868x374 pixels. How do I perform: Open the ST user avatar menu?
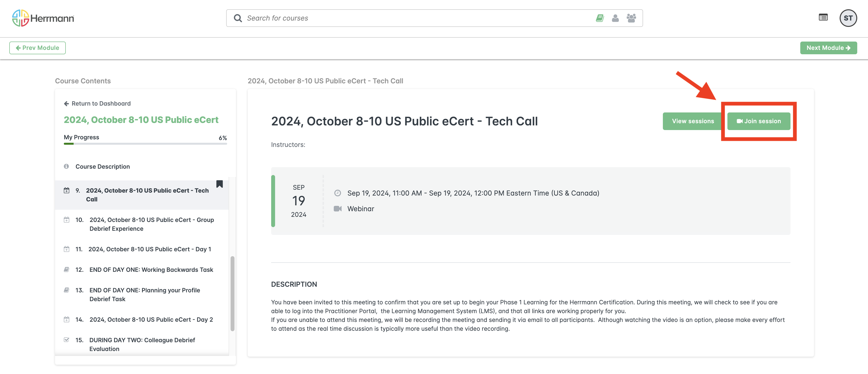click(x=848, y=18)
